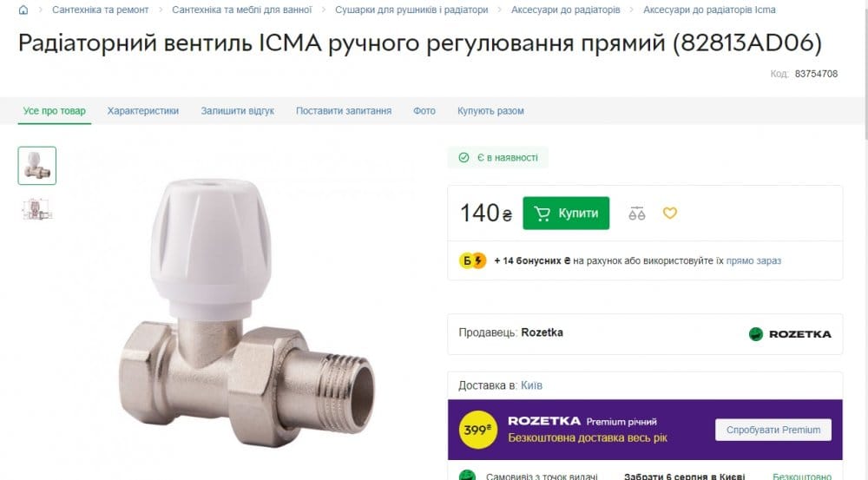
Task: Select the second product drawing thumbnail
Action: 37,210
